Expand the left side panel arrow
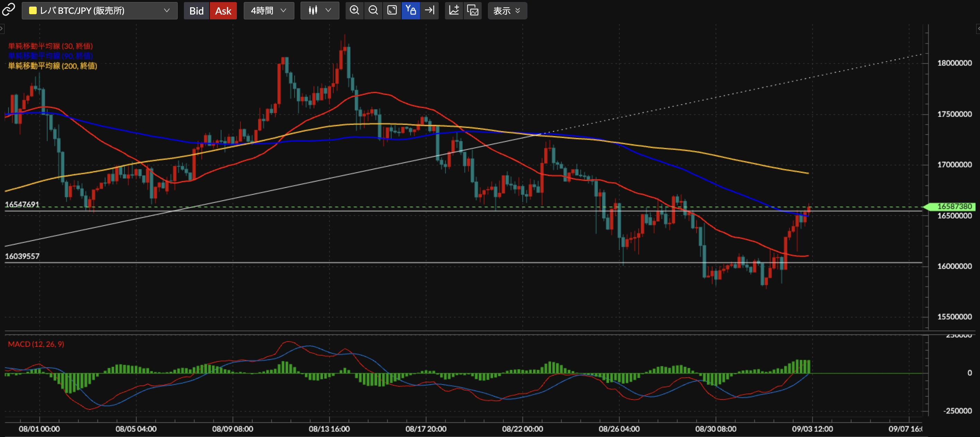Viewport: 980px width, 437px height. [2, 28]
